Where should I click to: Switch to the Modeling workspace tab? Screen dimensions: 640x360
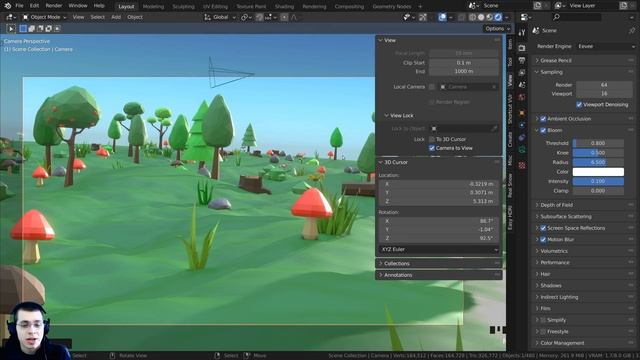(x=153, y=7)
